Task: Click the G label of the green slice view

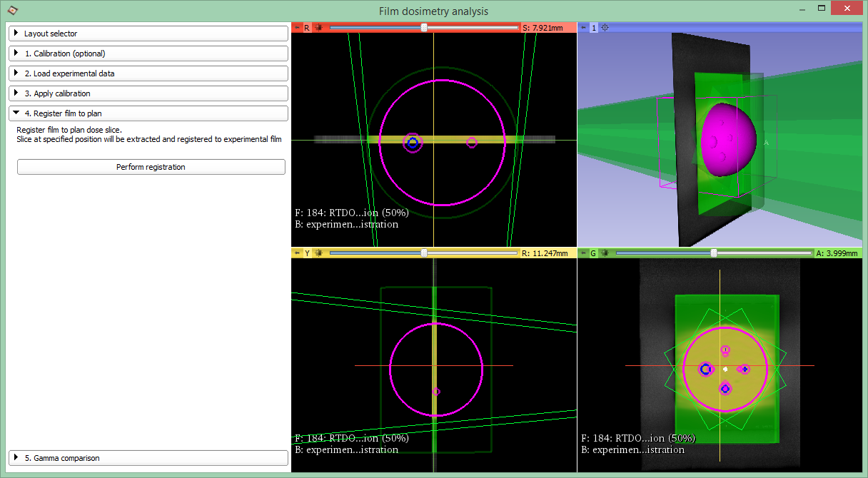Action: pos(593,253)
